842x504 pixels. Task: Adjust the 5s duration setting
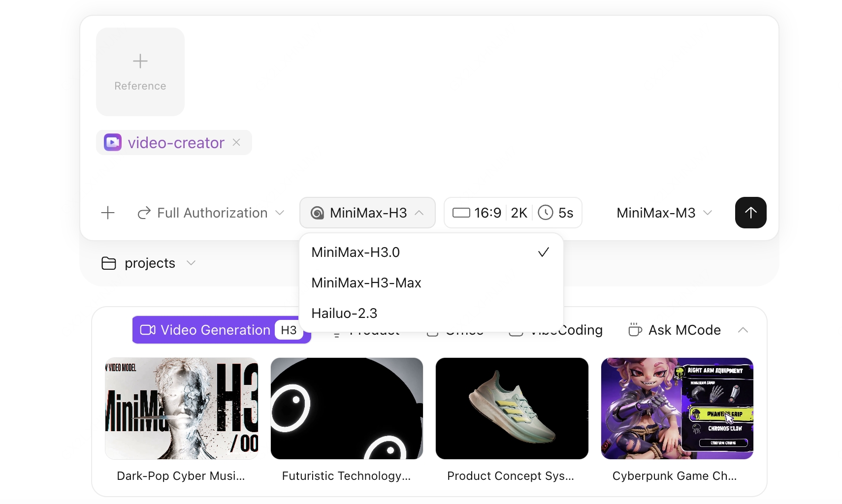pos(556,213)
